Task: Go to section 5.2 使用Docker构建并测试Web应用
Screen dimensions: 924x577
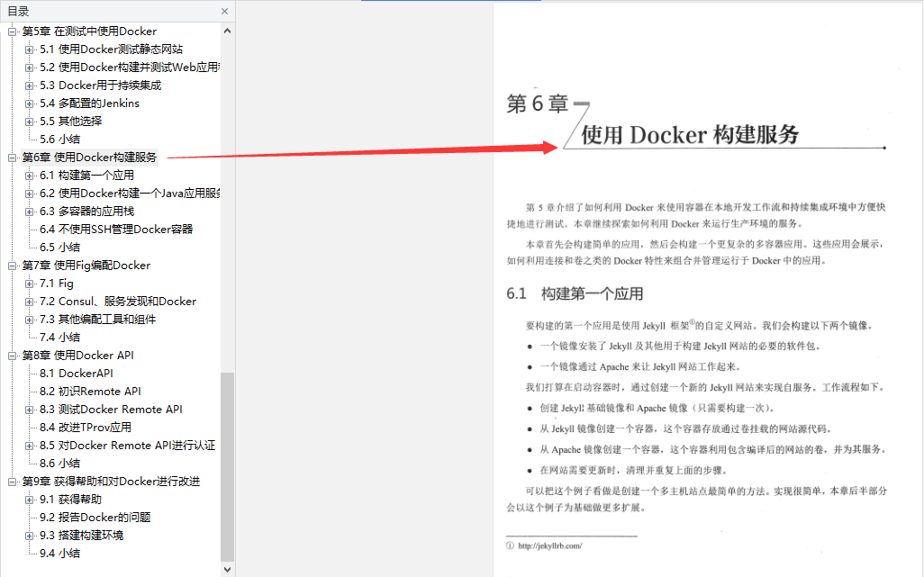Action: tap(130, 68)
